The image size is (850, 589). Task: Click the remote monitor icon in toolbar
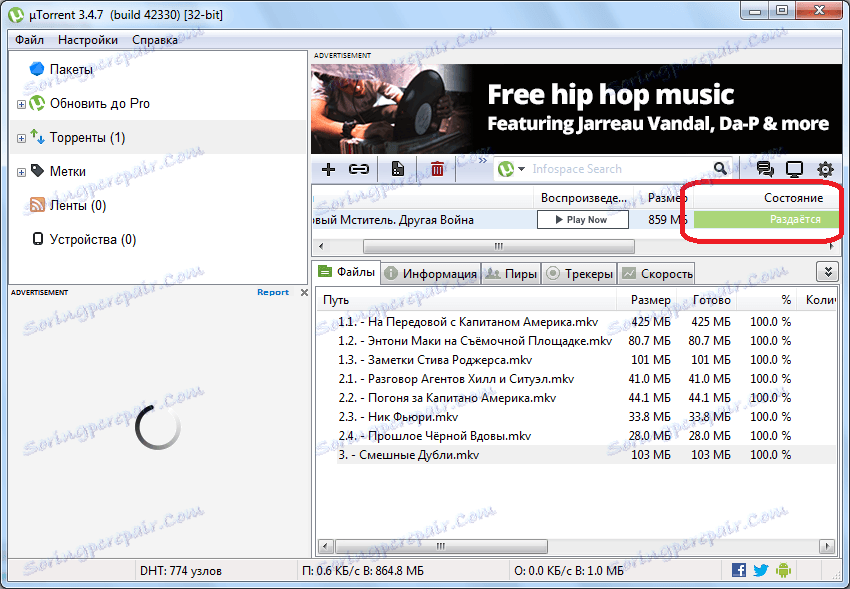pyautogui.click(x=794, y=170)
